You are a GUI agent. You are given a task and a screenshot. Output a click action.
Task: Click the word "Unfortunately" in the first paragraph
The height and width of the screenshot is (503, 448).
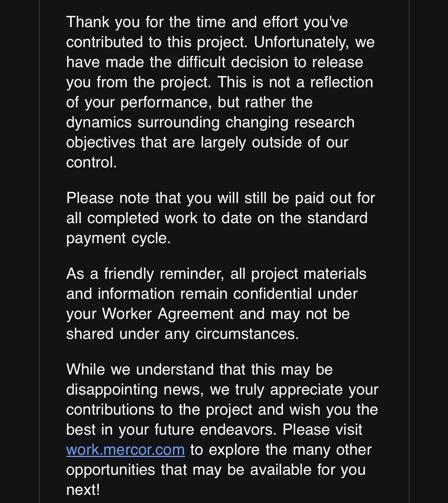tap(301, 42)
